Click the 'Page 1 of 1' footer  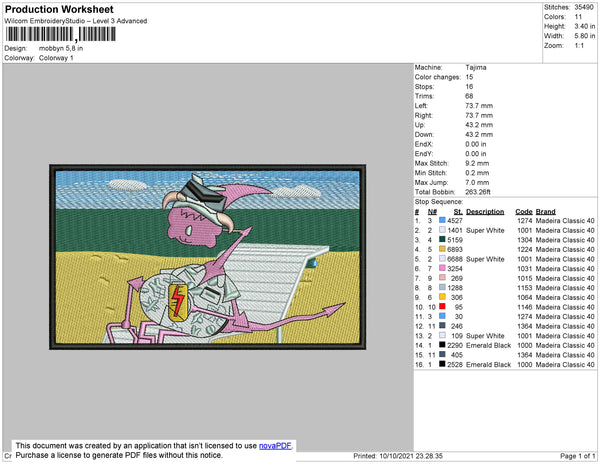[577, 456]
